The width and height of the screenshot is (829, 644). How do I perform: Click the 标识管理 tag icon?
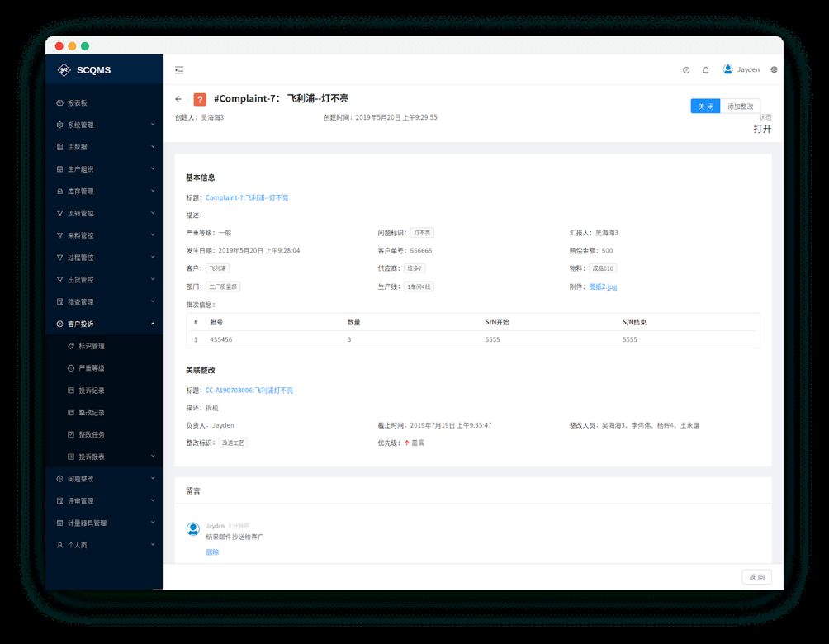[71, 346]
